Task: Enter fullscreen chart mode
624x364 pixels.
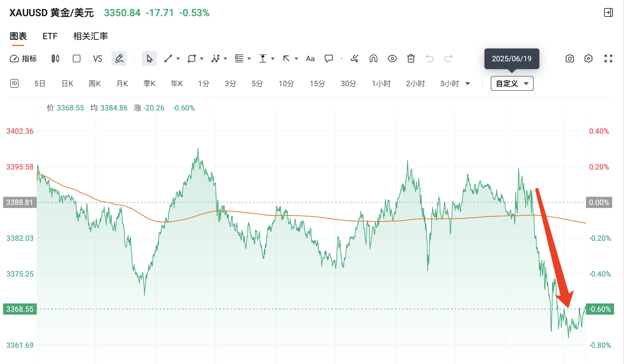Action: 608,58
